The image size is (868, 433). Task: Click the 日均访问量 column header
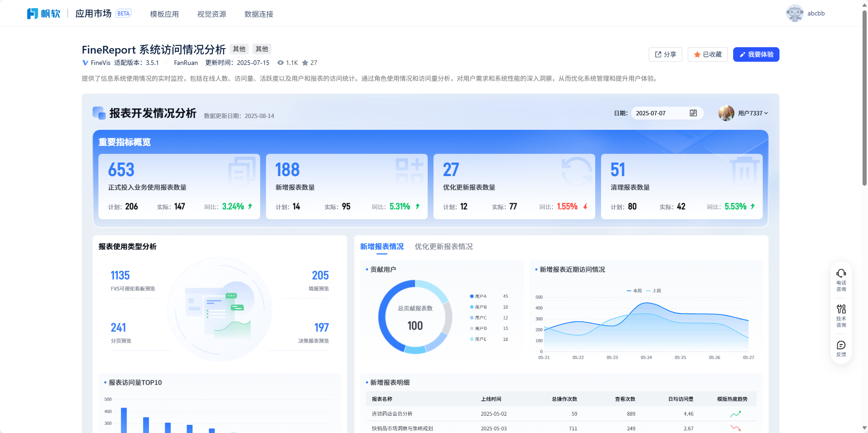(681, 399)
